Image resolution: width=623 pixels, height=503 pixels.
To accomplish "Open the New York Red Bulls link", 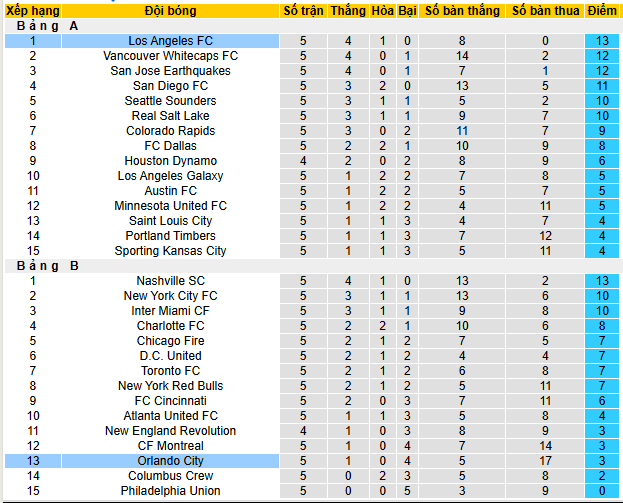I will (x=170, y=386).
